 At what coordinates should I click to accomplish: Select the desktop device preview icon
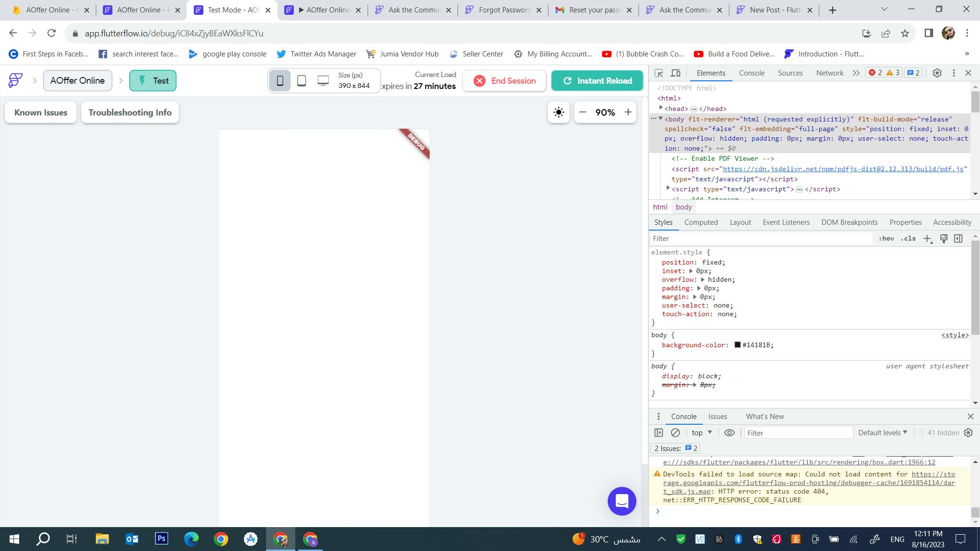point(323,81)
